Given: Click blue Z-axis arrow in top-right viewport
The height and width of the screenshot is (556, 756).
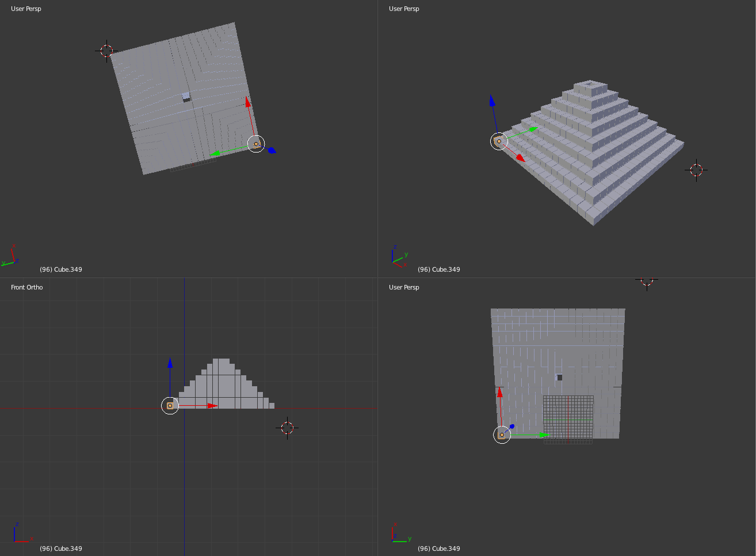Looking at the screenshot, I should click(492, 101).
